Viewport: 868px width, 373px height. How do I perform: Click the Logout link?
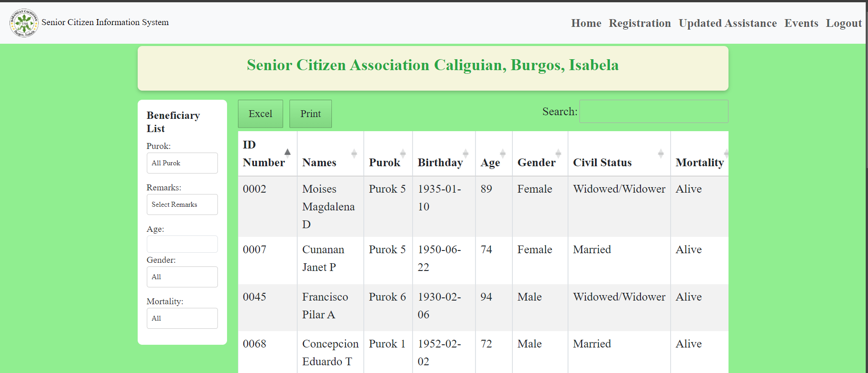[844, 23]
